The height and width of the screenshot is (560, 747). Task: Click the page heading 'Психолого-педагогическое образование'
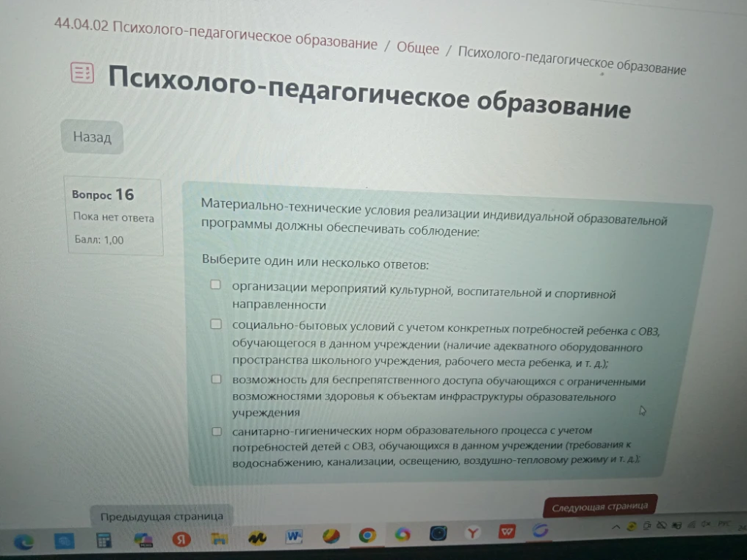click(369, 92)
